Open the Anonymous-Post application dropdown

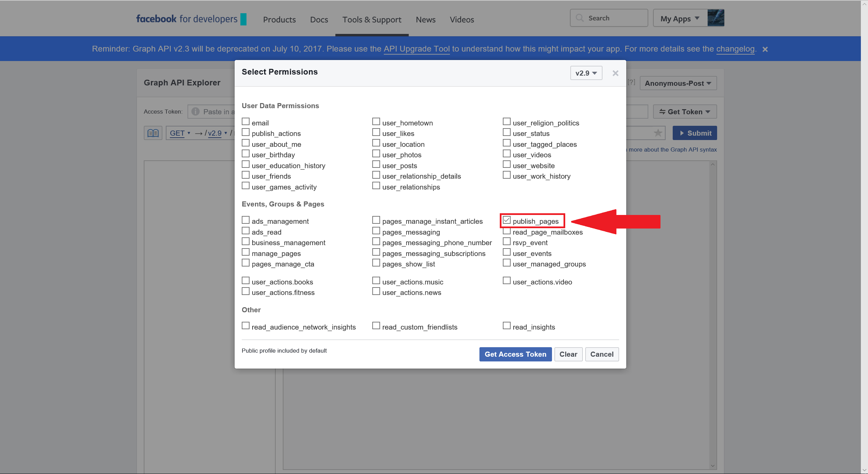click(678, 83)
